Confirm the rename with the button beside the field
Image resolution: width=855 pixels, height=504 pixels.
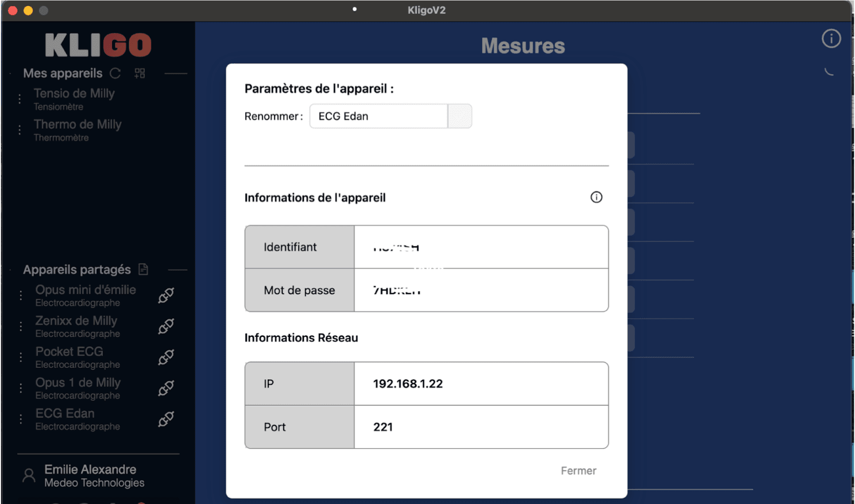coord(459,116)
